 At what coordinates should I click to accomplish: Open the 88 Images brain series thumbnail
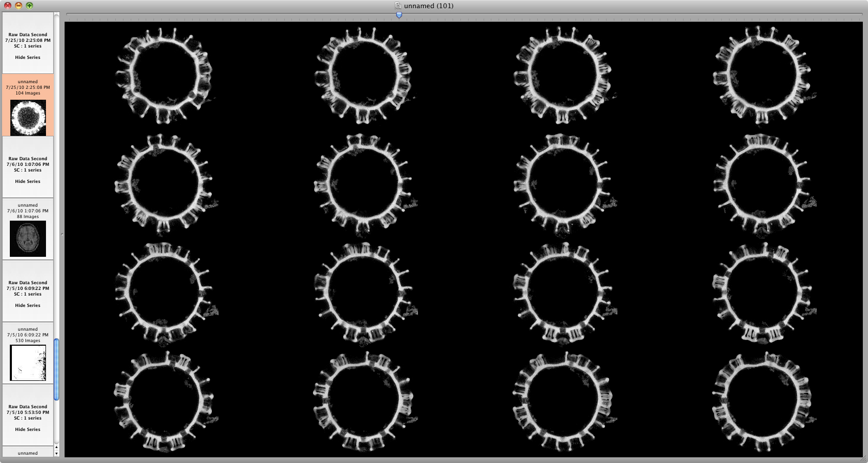pyautogui.click(x=28, y=239)
